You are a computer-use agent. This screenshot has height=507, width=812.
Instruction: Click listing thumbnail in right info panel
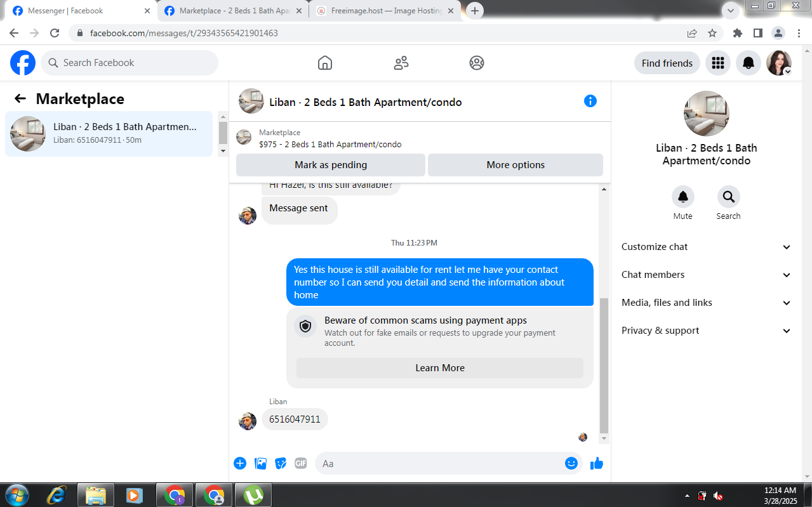click(707, 114)
